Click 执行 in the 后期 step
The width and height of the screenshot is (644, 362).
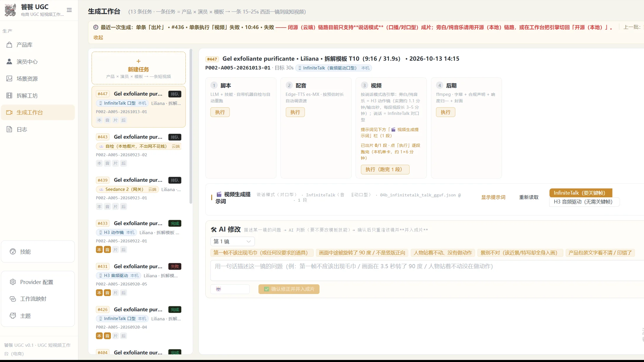[446, 112]
